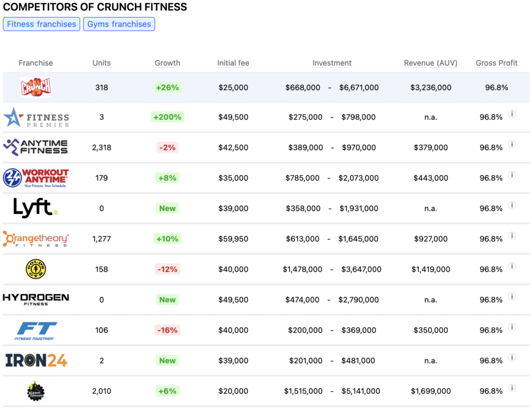Viewport: 532px width, 411px height.
Task: Click the +26% growth badge
Action: click(x=167, y=88)
